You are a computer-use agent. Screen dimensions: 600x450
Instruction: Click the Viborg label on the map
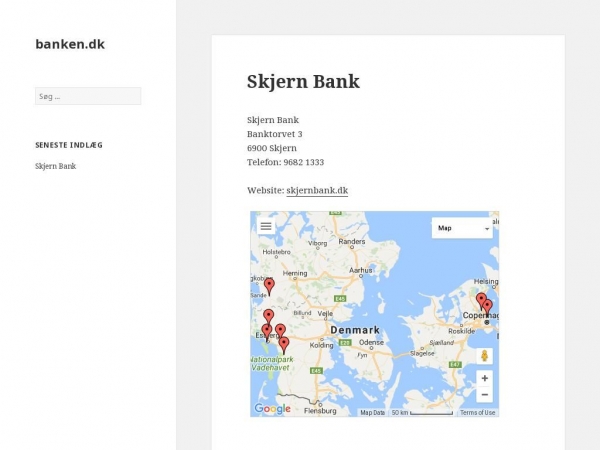[x=318, y=243]
